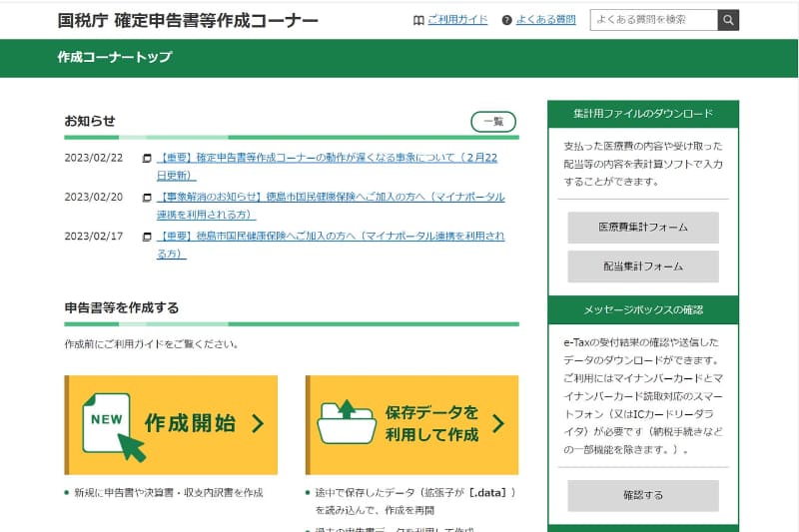Click the 集計用ファイルのダウンロード panel heading
The width and height of the screenshot is (799, 532).
pos(643,114)
